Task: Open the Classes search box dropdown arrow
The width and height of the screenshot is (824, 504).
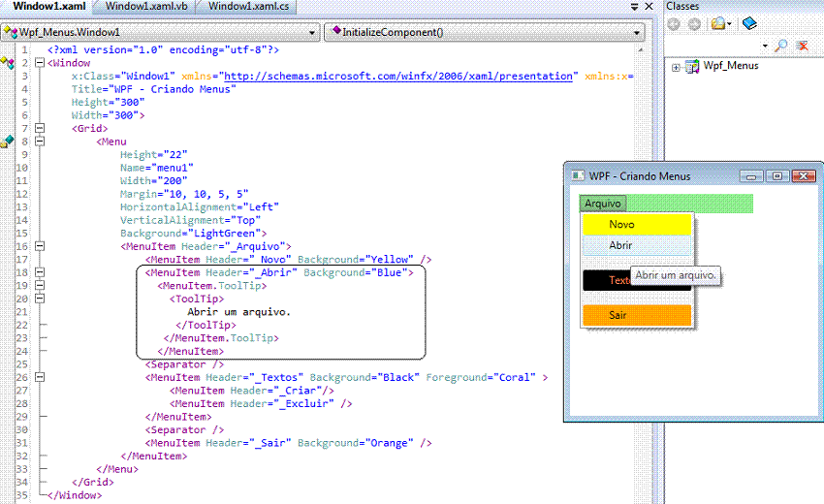Action: click(x=765, y=46)
